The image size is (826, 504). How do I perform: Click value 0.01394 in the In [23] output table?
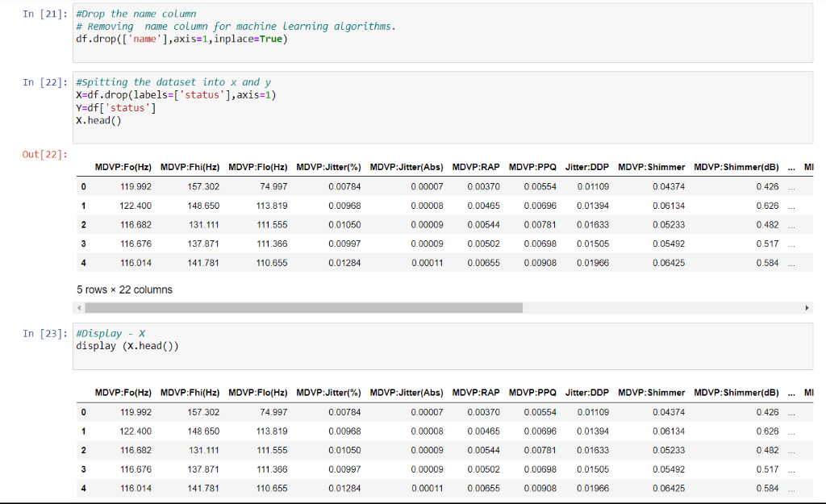593,431
